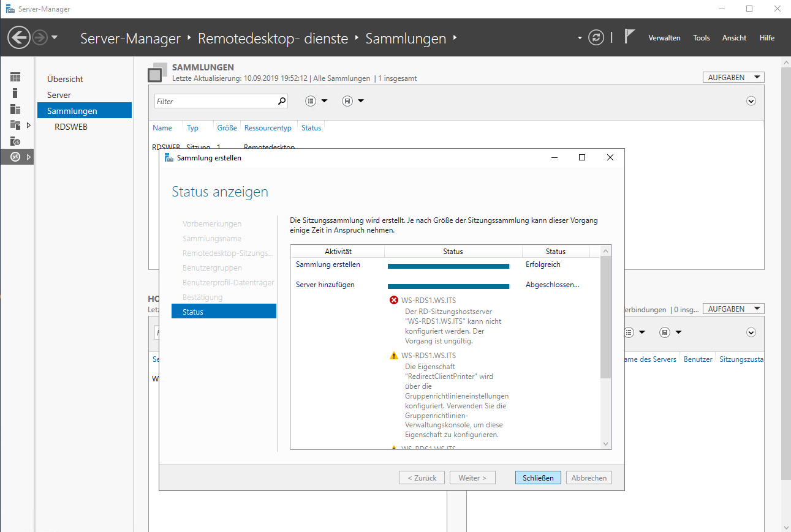Select the IIS icon in left rail
Image resolution: width=791 pixels, height=532 pixels.
pos(15,141)
